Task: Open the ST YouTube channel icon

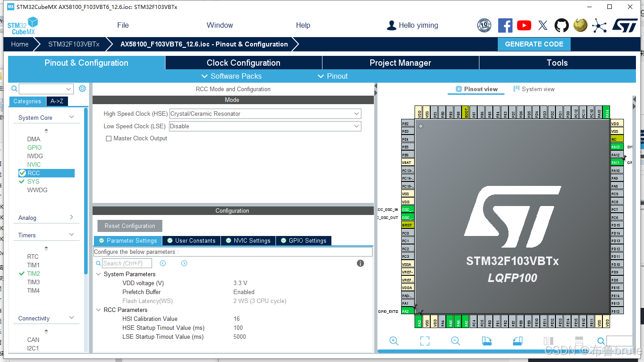Action: point(524,25)
